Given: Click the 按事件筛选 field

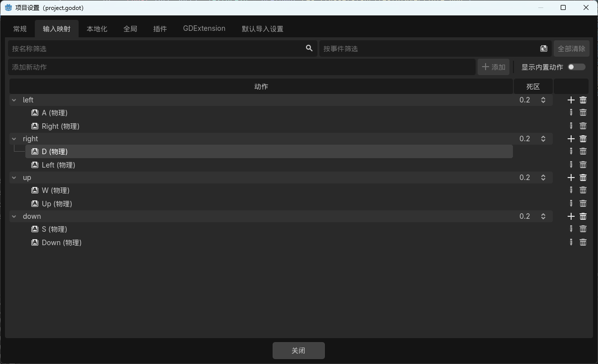Looking at the screenshot, I should [435, 49].
